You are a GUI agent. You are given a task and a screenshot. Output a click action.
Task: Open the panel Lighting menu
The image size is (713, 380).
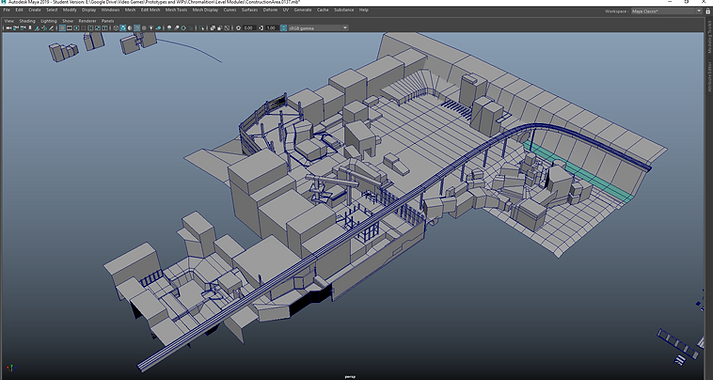[x=49, y=21]
